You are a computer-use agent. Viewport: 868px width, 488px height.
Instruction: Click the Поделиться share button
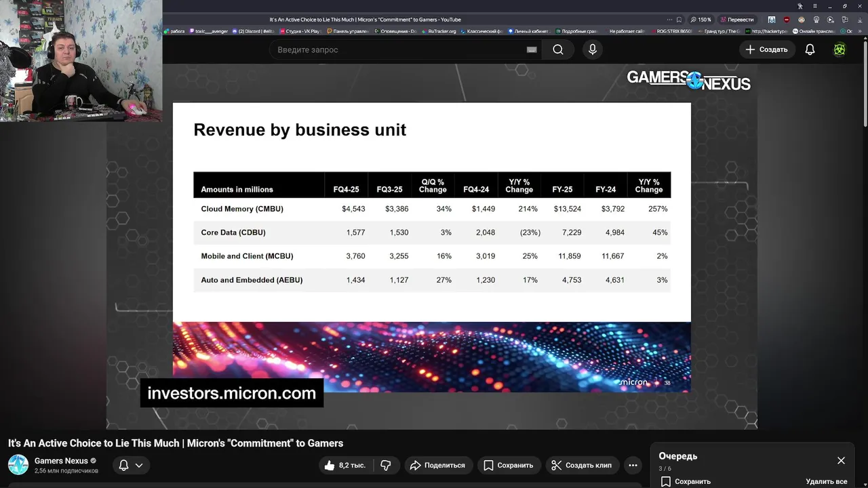click(x=438, y=465)
